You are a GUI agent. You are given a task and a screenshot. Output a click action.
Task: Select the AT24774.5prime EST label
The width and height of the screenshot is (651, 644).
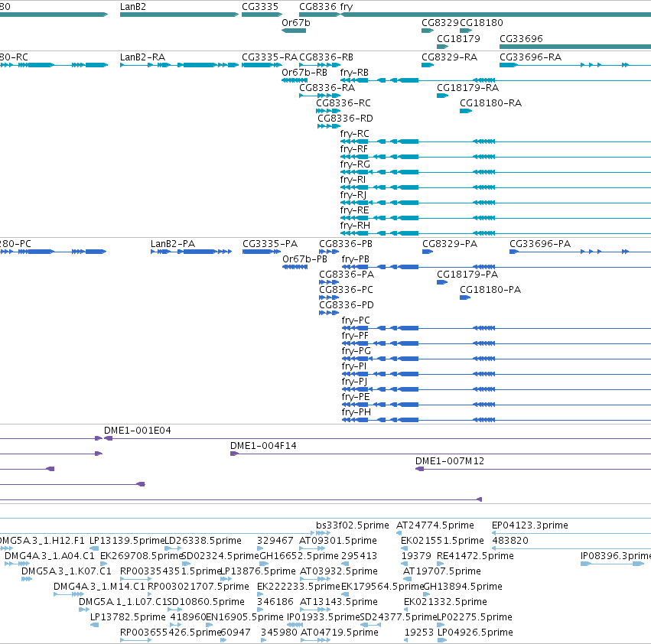(x=435, y=525)
